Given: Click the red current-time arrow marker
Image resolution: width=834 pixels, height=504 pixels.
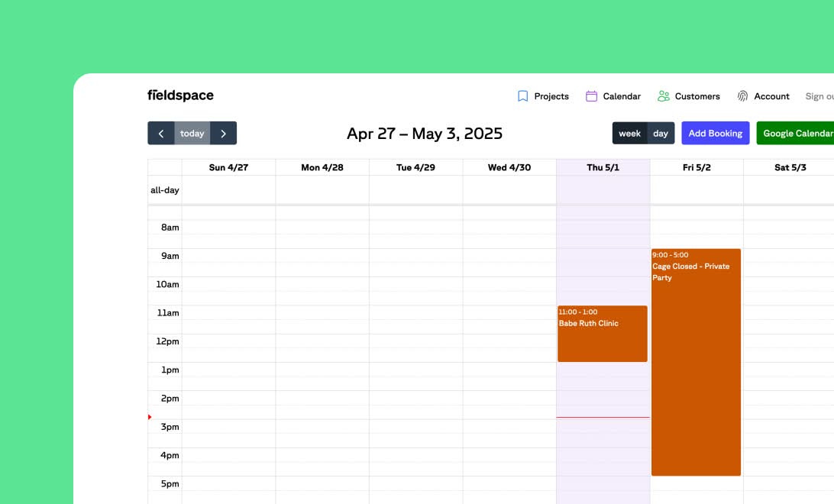Looking at the screenshot, I should pyautogui.click(x=149, y=417).
